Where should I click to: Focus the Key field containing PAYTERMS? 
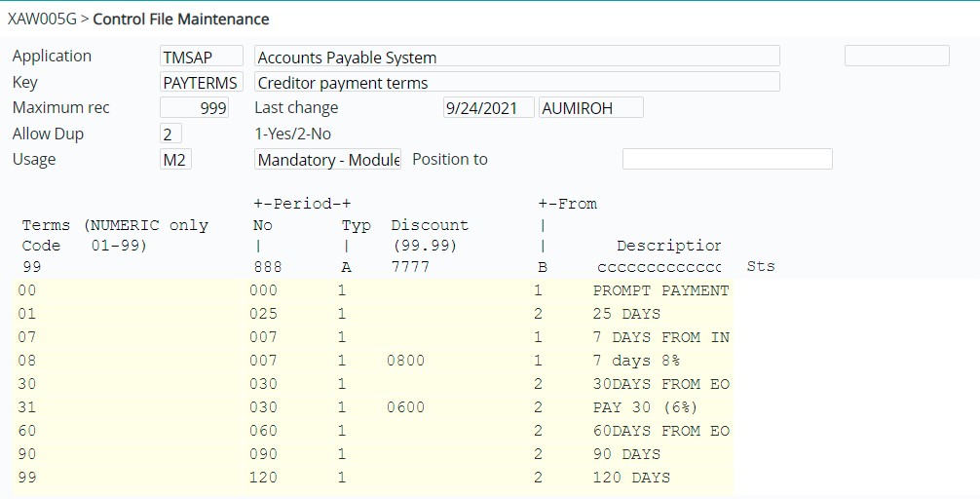pyautogui.click(x=201, y=82)
